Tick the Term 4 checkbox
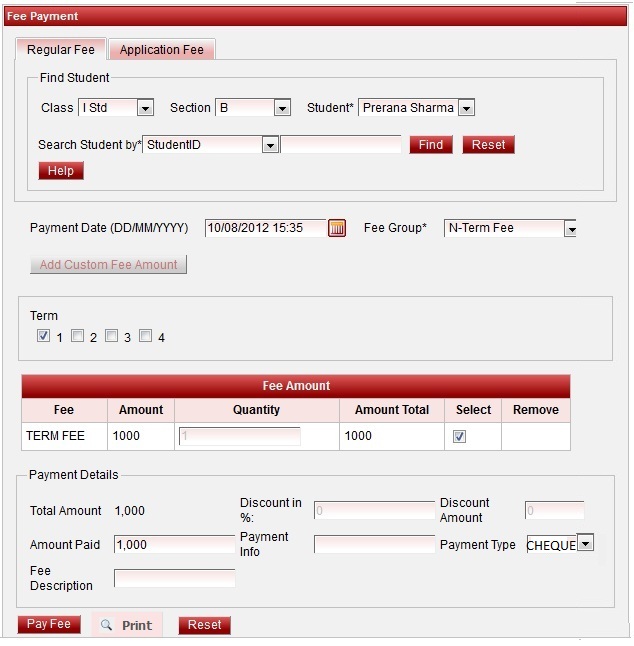This screenshot has width=634, height=646. 146,336
